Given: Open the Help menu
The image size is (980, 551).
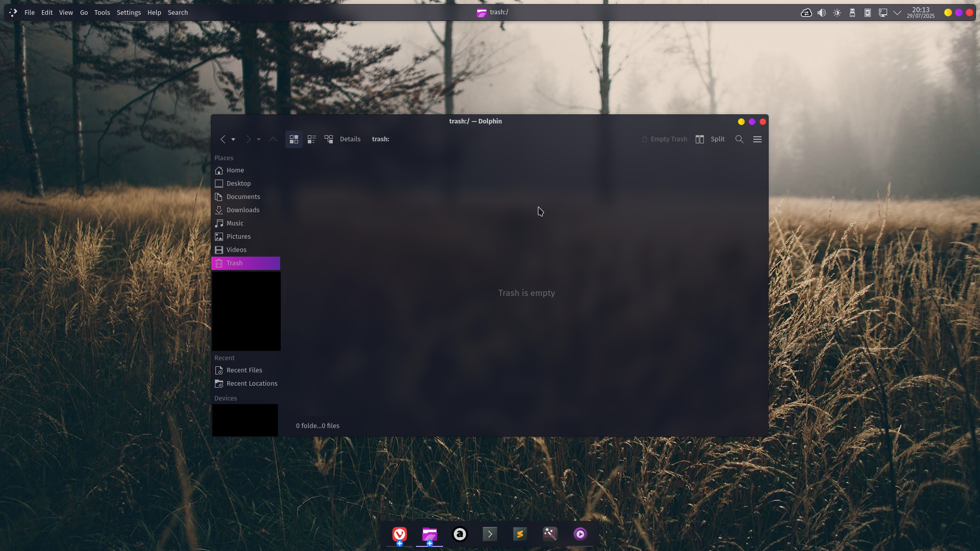Looking at the screenshot, I should (154, 13).
